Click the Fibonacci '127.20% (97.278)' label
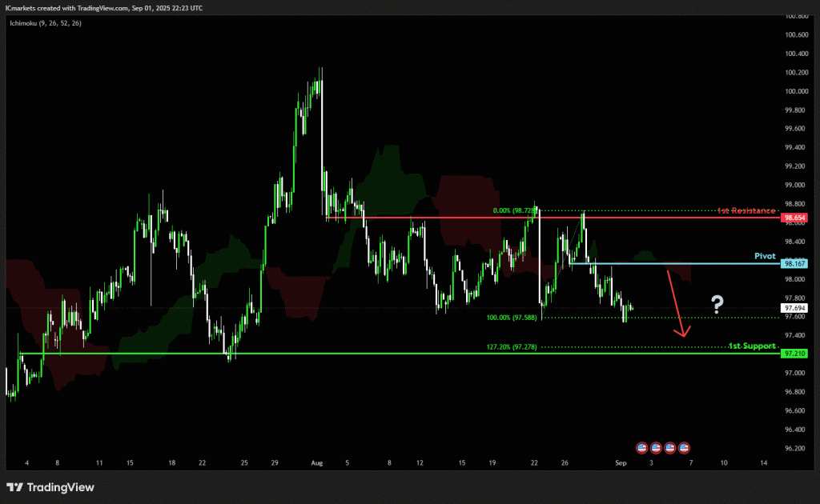Viewport: 820px width, 504px height. 512,346
